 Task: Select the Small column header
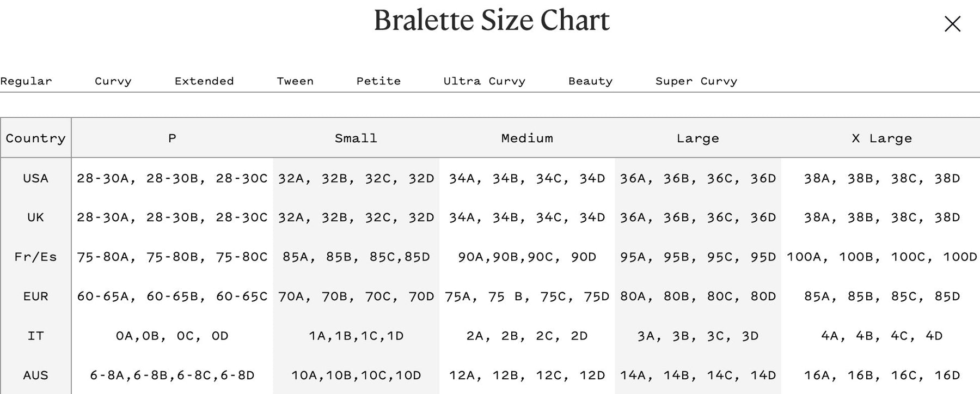356,138
